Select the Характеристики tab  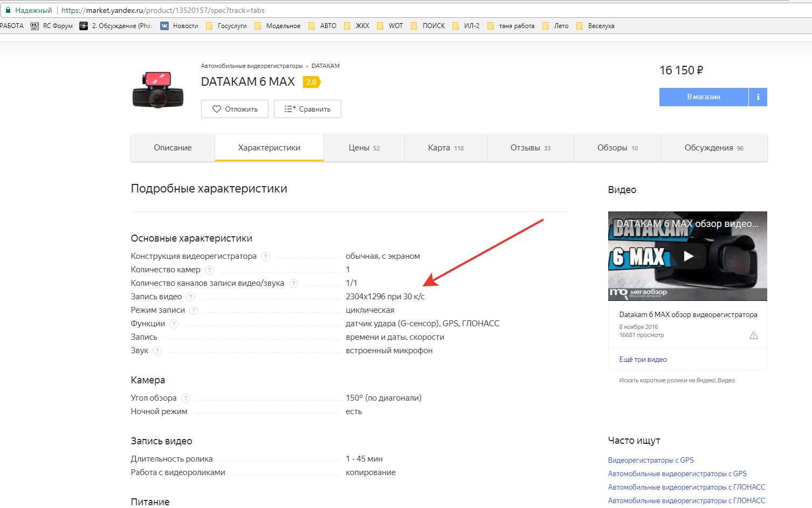269,148
